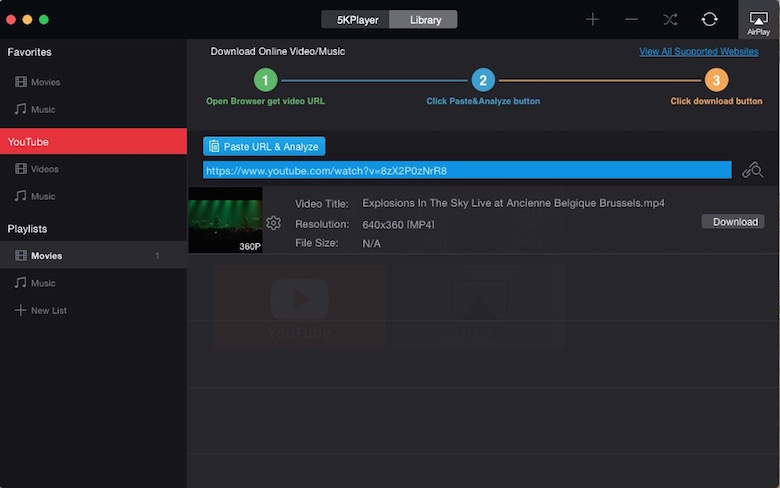This screenshot has height=488, width=780.
Task: Minimize the window with the yellow button
Action: pyautogui.click(x=27, y=19)
